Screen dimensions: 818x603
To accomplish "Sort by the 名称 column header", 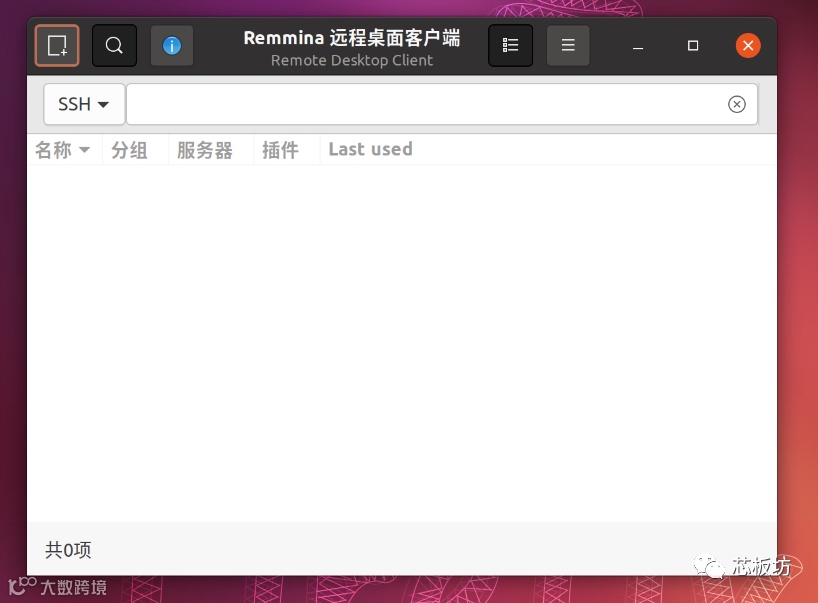I will 64,150.
